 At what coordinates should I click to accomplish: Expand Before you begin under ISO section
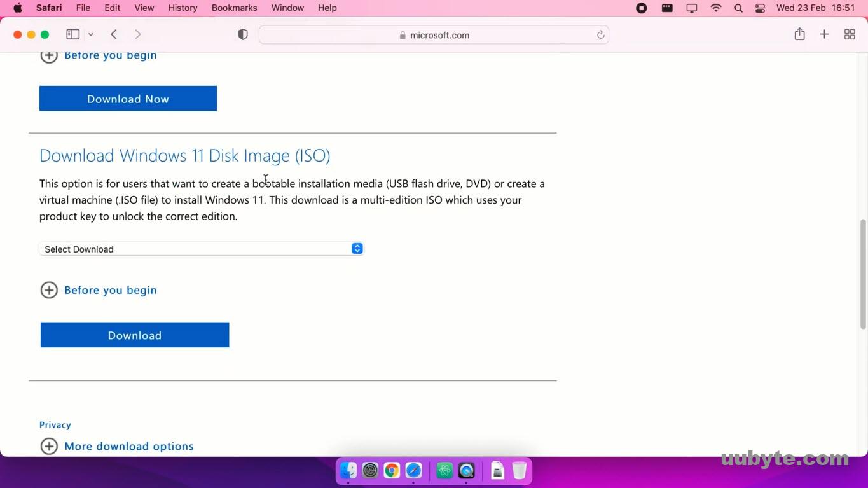tap(98, 290)
